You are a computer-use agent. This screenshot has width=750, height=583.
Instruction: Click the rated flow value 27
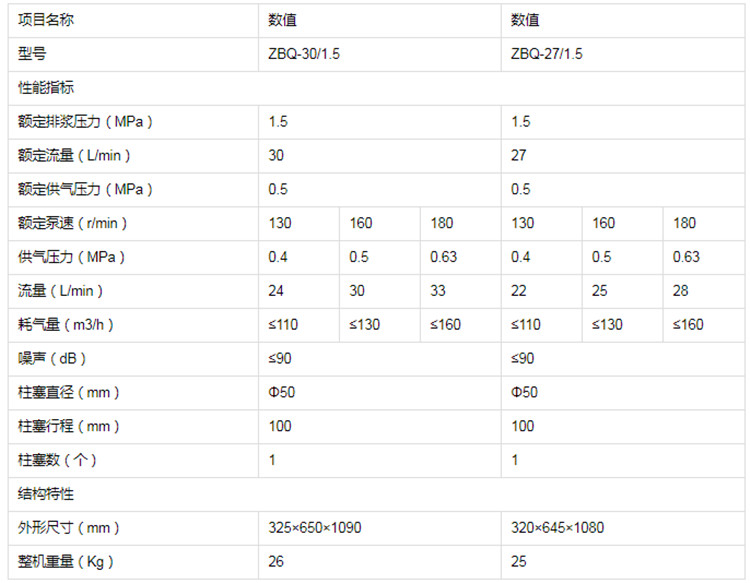(x=518, y=156)
